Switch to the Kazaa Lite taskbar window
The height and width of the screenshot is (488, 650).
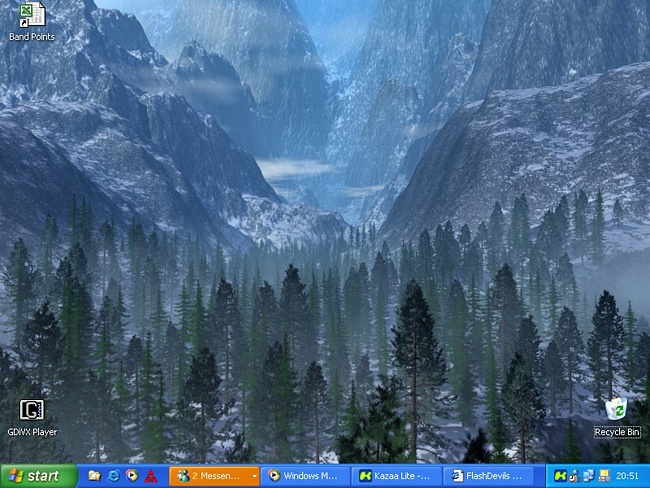click(396, 476)
